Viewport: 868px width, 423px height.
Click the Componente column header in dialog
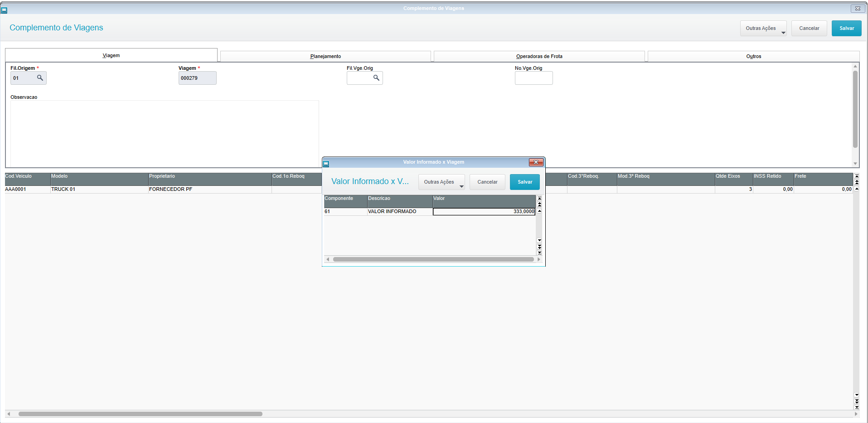(x=345, y=201)
